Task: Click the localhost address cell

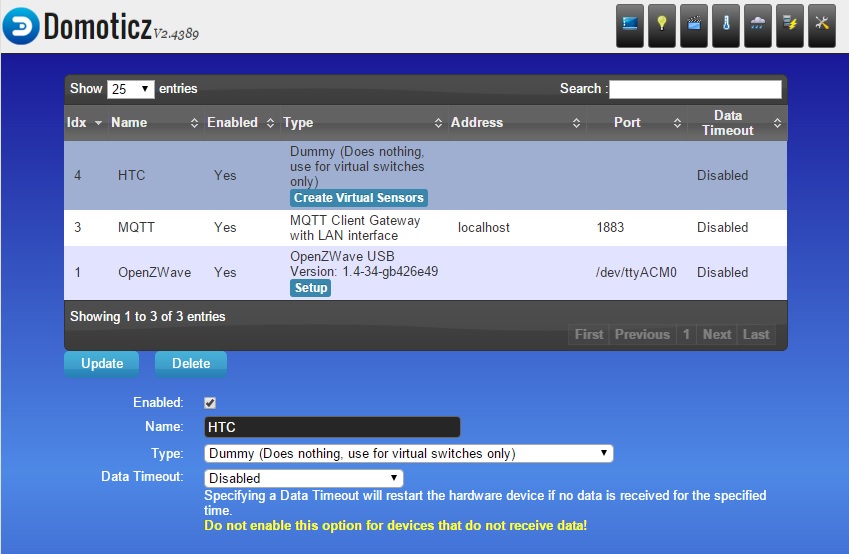Action: [484, 227]
